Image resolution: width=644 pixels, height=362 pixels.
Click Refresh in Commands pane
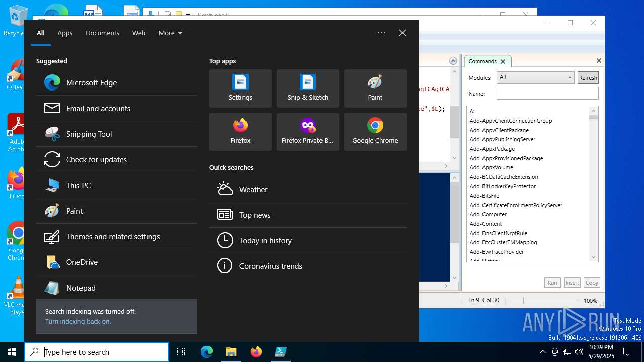tap(588, 77)
